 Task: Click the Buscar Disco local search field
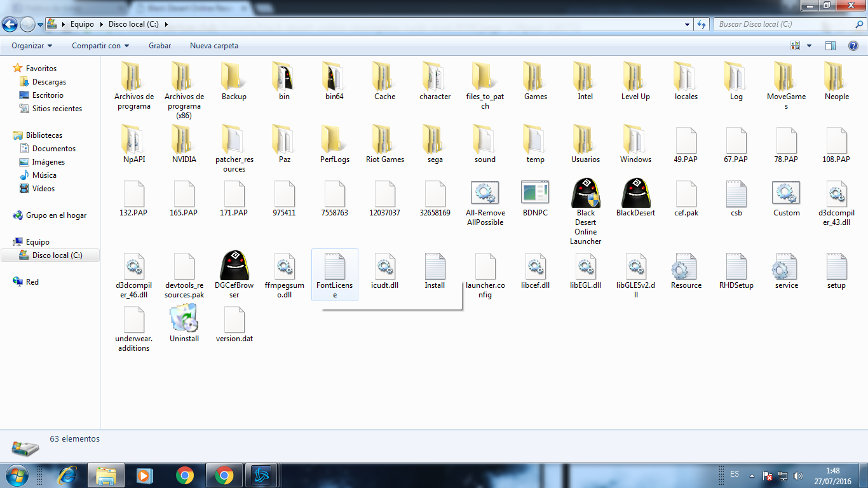[x=785, y=24]
